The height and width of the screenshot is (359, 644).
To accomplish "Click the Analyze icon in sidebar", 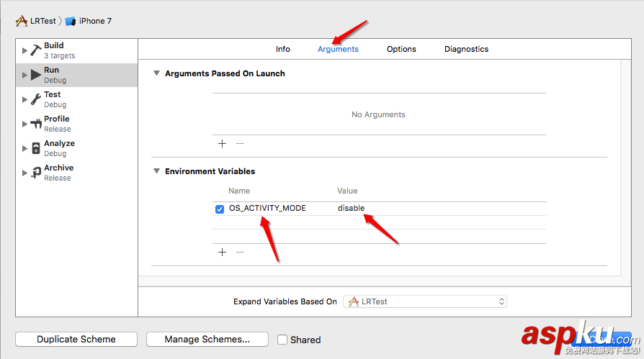I will click(x=35, y=148).
